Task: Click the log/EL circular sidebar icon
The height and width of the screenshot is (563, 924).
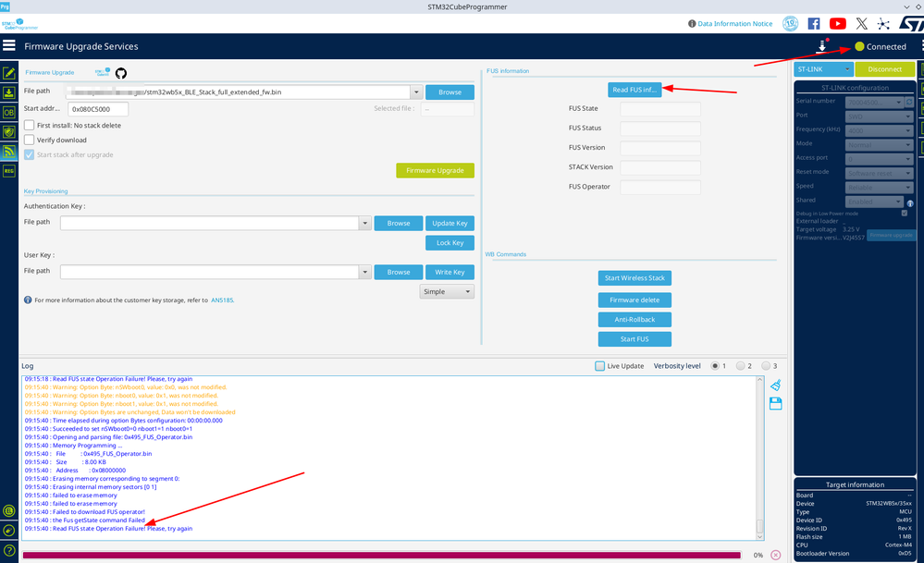Action: [9, 510]
